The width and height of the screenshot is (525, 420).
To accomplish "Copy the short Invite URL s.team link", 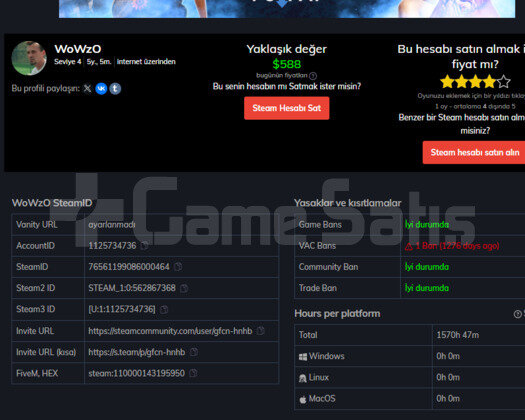I will (194, 352).
